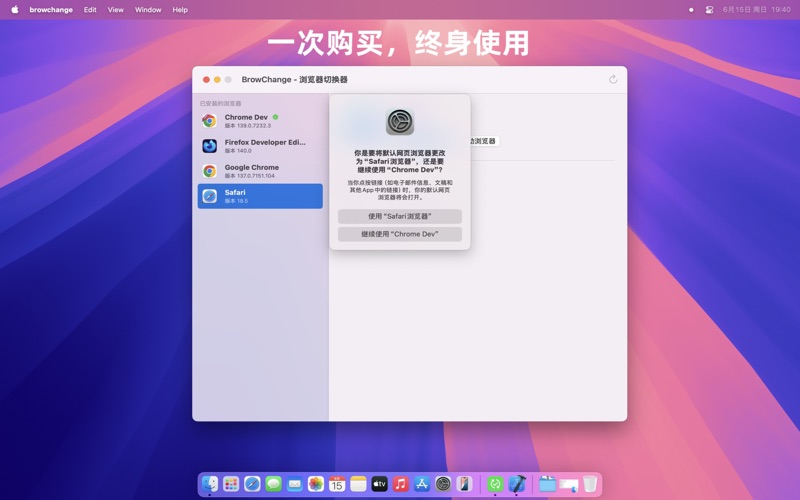This screenshot has width=800, height=500.
Task: Click the System Settings icon in dialog
Action: point(400,122)
